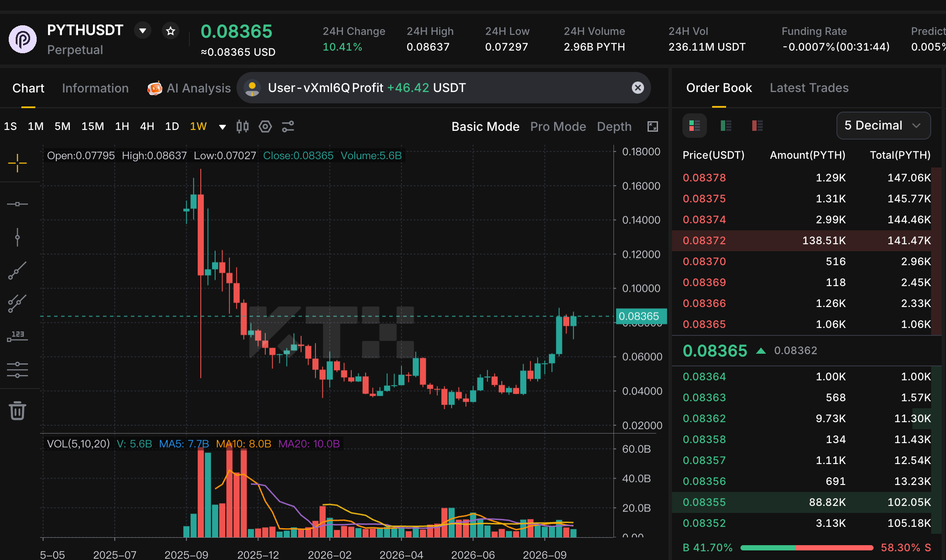946x560 pixels.
Task: Select the 5M timeframe
Action: [x=62, y=126]
